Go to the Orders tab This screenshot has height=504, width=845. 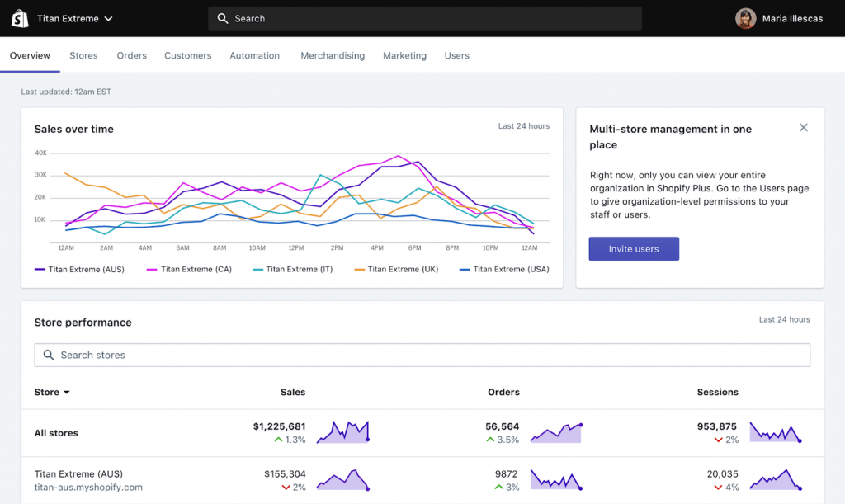pyautogui.click(x=131, y=55)
